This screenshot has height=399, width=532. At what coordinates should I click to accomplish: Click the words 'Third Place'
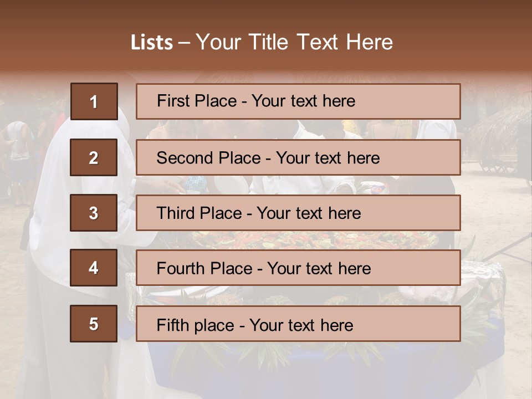199,213
